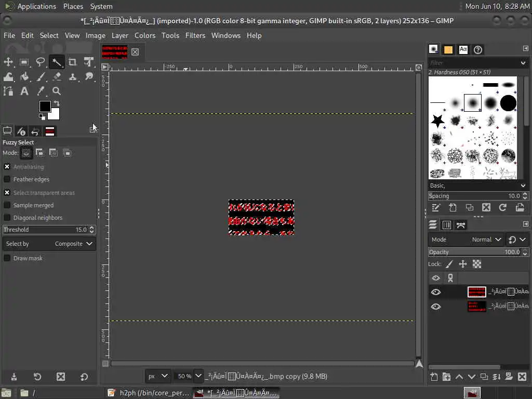This screenshot has height=399, width=532.
Task: Create a new layer
Action: pyautogui.click(x=434, y=377)
